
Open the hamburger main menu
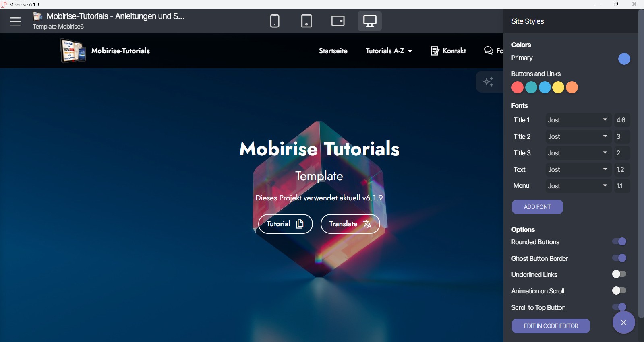[x=15, y=21]
